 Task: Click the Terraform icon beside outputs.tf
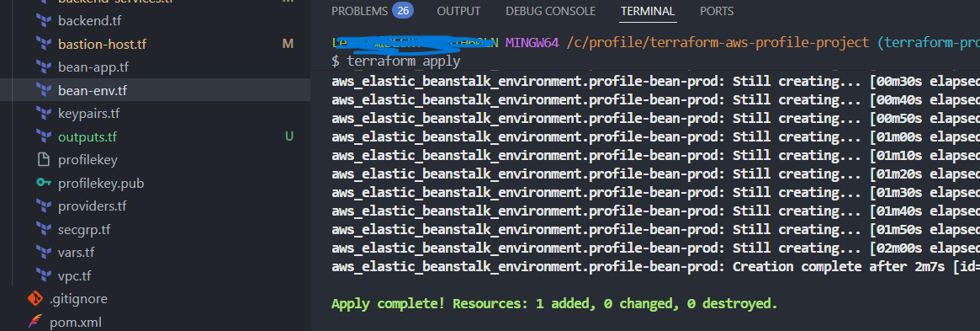coord(43,136)
